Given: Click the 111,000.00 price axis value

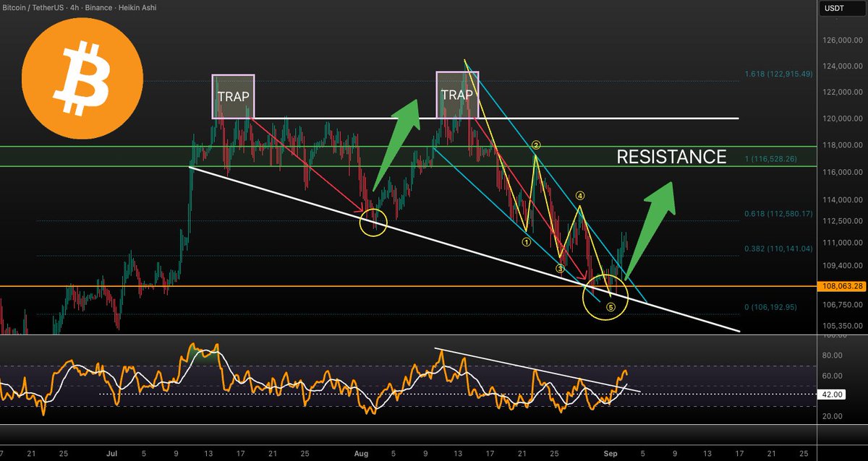Looking at the screenshot, I should pos(843,243).
